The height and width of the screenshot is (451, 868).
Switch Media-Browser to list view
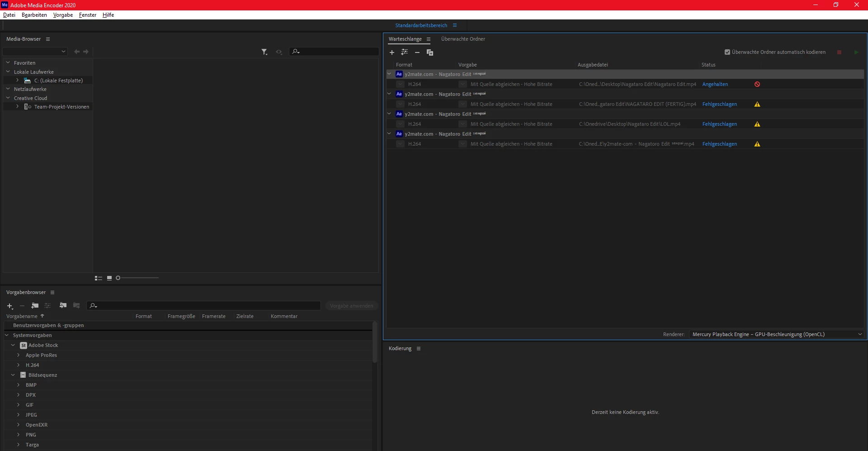(x=98, y=278)
